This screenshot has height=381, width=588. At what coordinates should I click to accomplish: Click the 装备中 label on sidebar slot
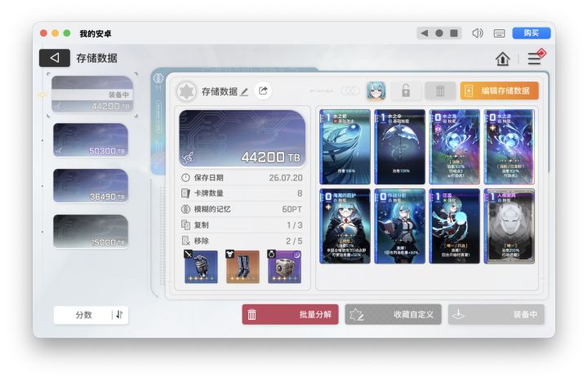(118, 95)
